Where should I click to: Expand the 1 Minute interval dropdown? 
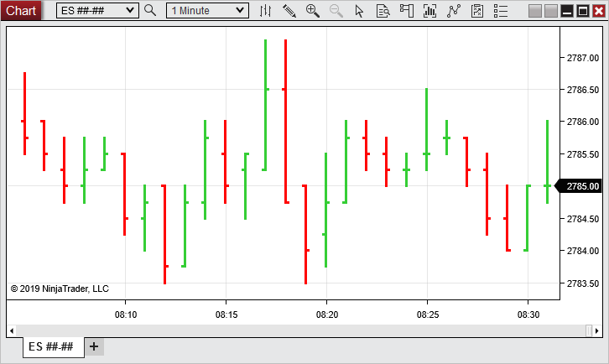pos(207,11)
